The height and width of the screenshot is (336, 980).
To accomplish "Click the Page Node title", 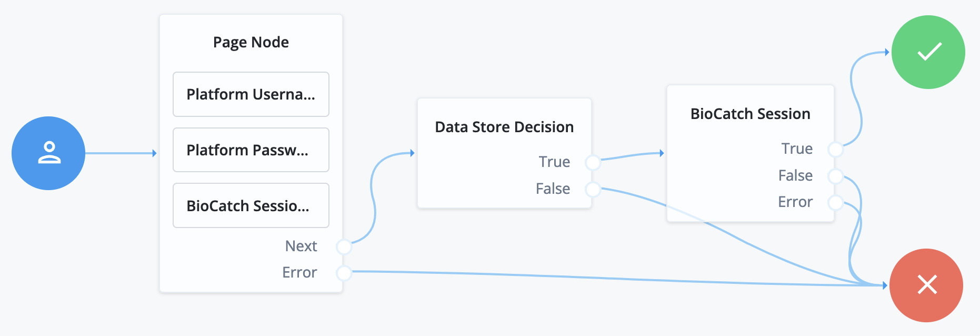I will coord(251,42).
